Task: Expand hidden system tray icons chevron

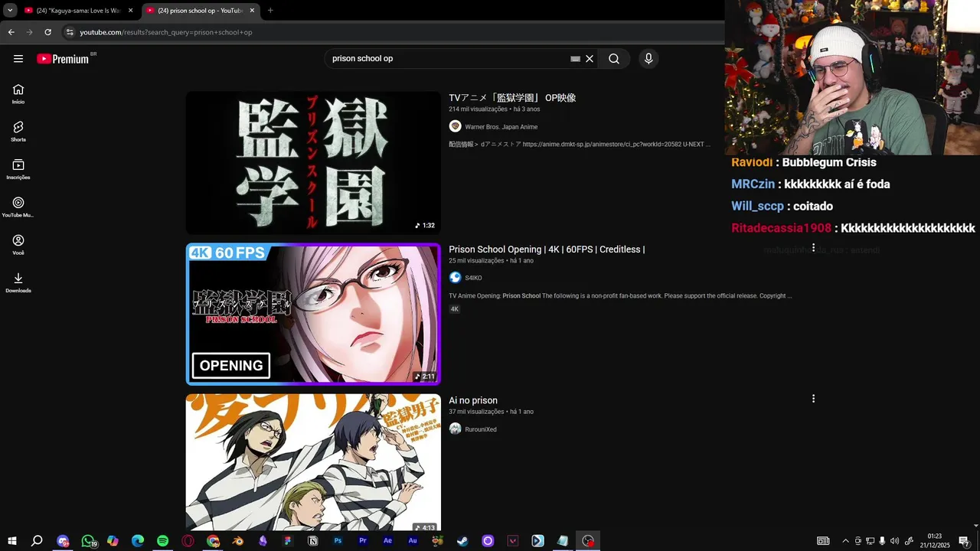Action: click(845, 541)
